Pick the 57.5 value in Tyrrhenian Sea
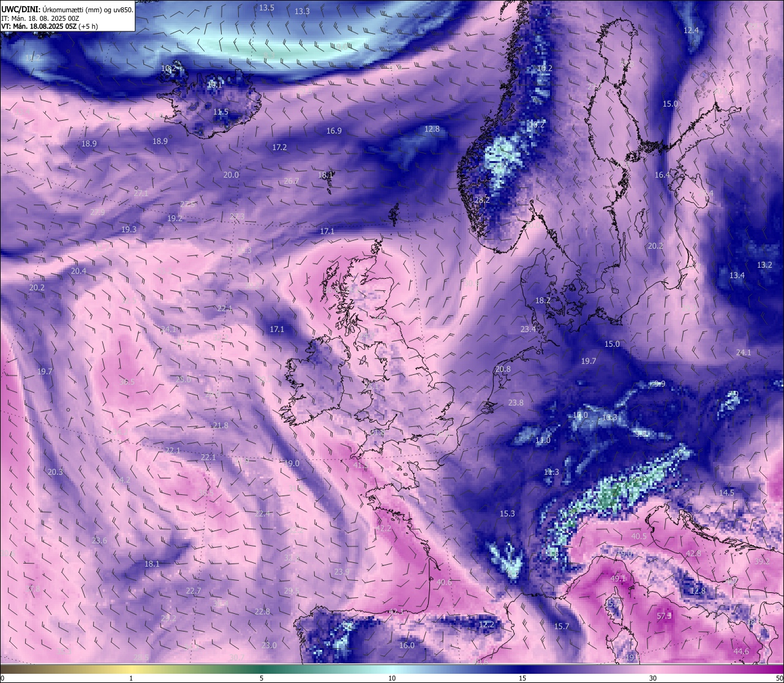 tap(665, 616)
